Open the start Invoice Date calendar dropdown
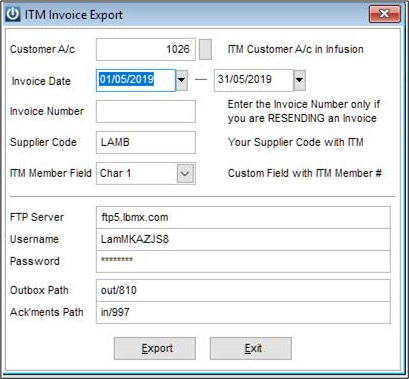The image size is (409, 379). pos(182,80)
